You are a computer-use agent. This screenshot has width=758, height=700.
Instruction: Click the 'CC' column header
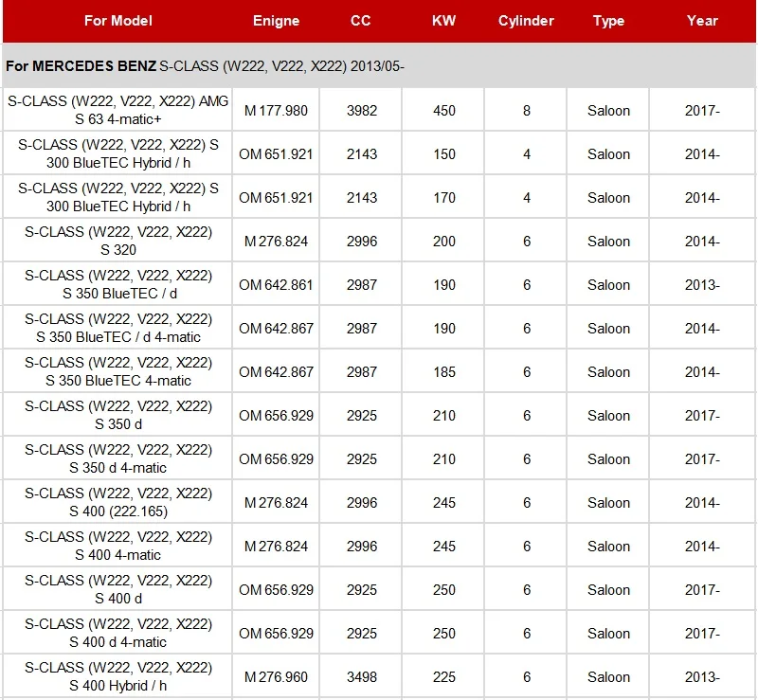click(x=361, y=21)
